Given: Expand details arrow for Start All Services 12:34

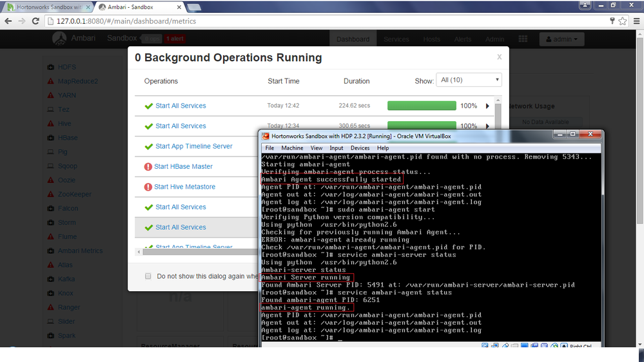Looking at the screenshot, I should point(487,126).
